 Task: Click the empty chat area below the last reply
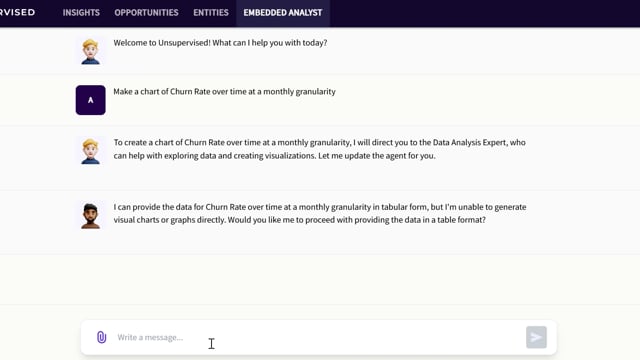pos(320,280)
